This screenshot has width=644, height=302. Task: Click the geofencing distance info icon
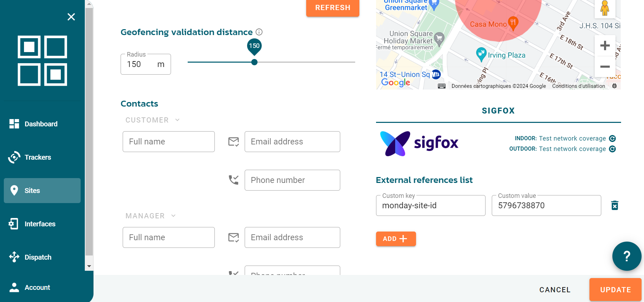tap(259, 32)
